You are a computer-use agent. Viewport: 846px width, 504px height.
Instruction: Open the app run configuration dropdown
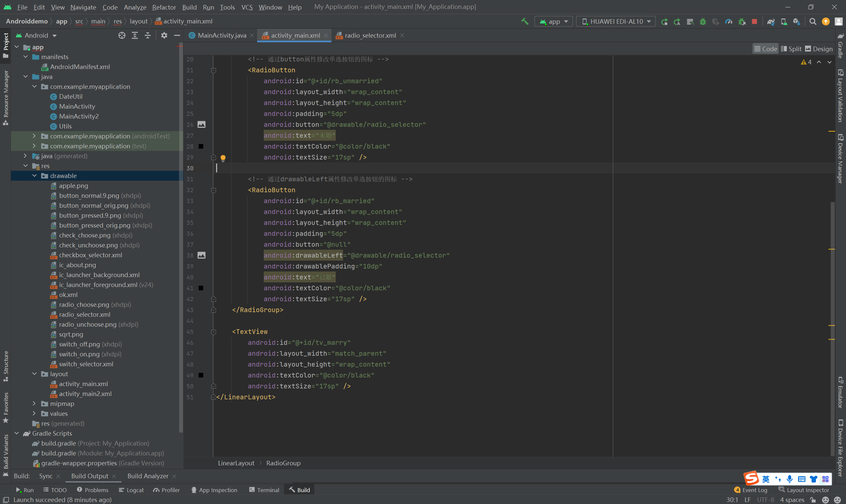click(x=554, y=21)
